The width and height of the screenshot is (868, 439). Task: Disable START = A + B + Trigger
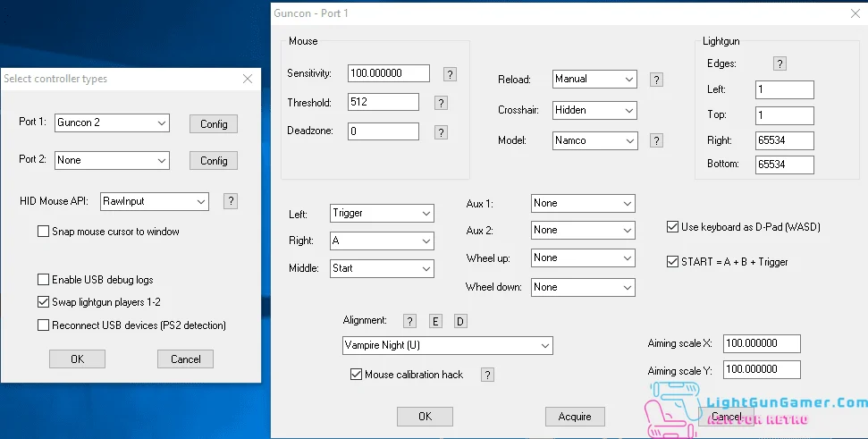coord(673,262)
